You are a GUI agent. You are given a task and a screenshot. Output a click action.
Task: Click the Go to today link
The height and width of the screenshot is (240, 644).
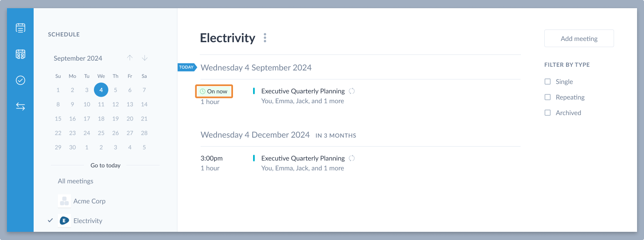click(105, 165)
